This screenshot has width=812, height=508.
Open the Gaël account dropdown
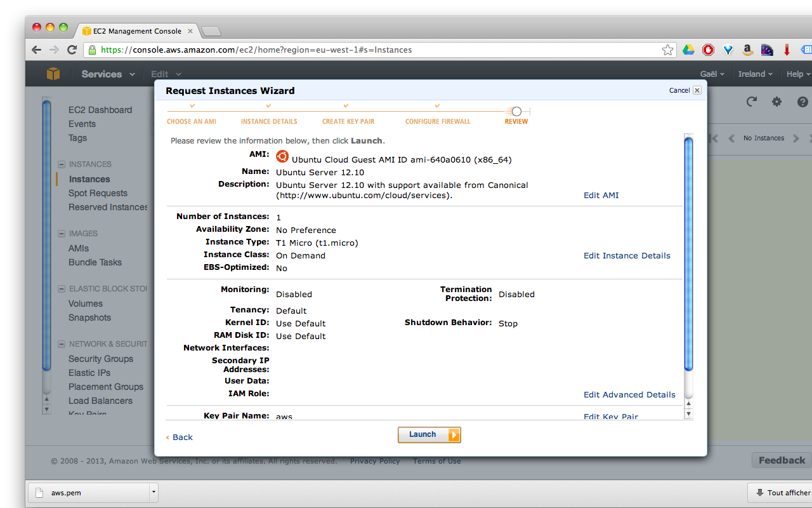pyautogui.click(x=711, y=74)
